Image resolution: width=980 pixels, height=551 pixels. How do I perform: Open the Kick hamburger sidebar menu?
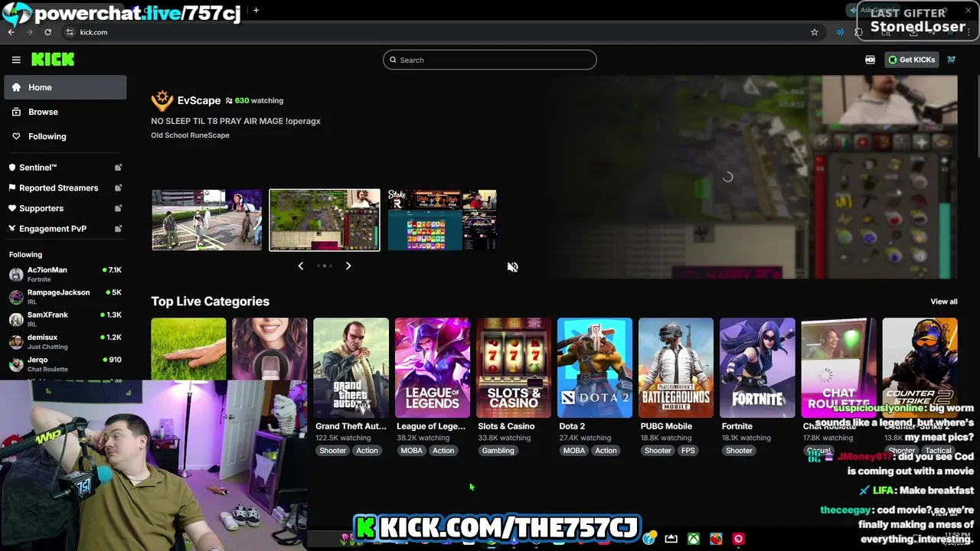point(16,60)
